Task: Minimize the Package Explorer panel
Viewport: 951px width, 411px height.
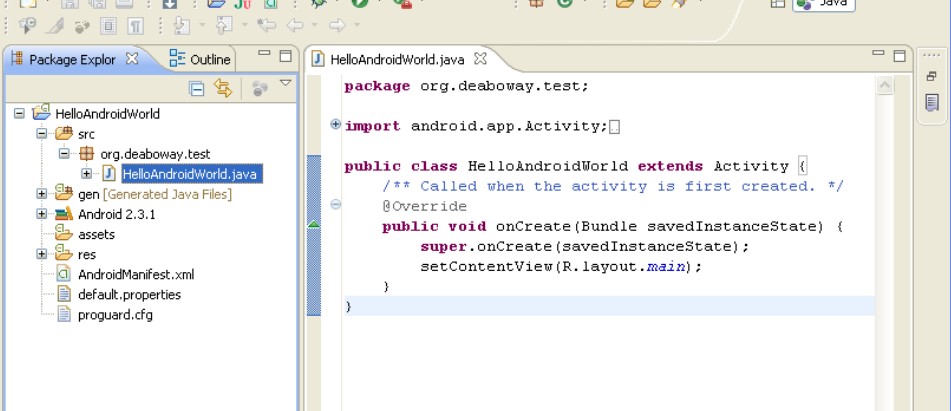Action: click(x=264, y=53)
